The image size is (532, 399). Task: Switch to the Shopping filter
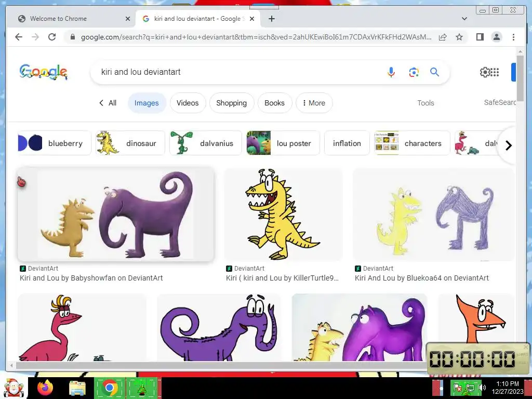[231, 103]
